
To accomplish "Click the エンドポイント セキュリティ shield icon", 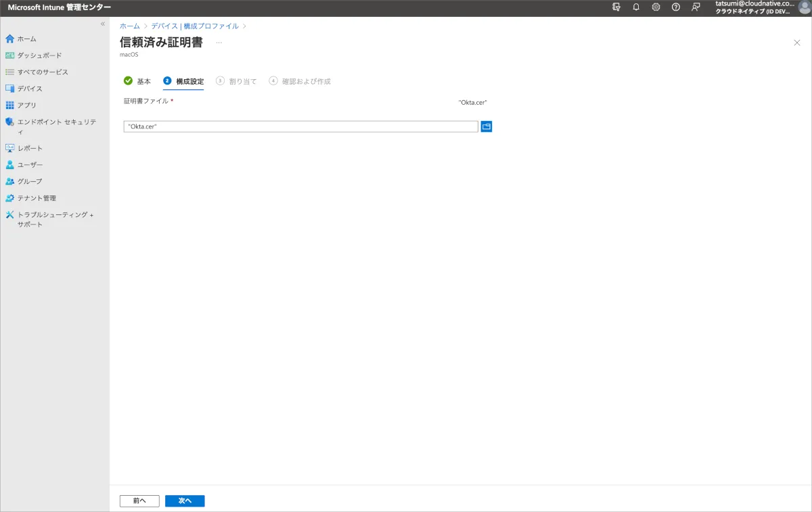I will (x=9, y=122).
